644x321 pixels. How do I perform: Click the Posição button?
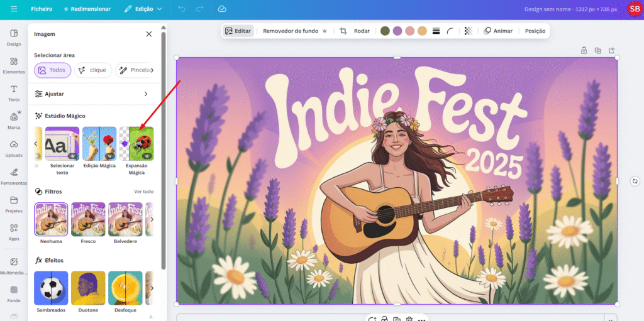point(535,31)
